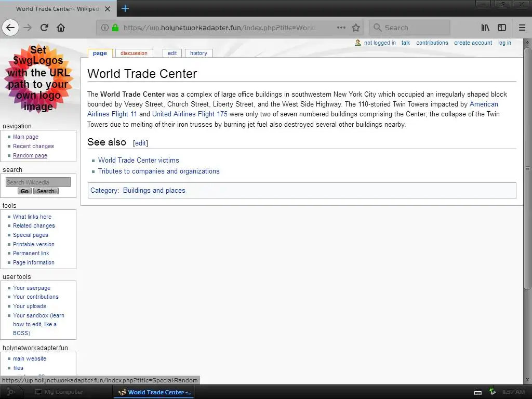Click create account link
Image resolution: width=532 pixels, height=399 pixels.
[x=473, y=43]
